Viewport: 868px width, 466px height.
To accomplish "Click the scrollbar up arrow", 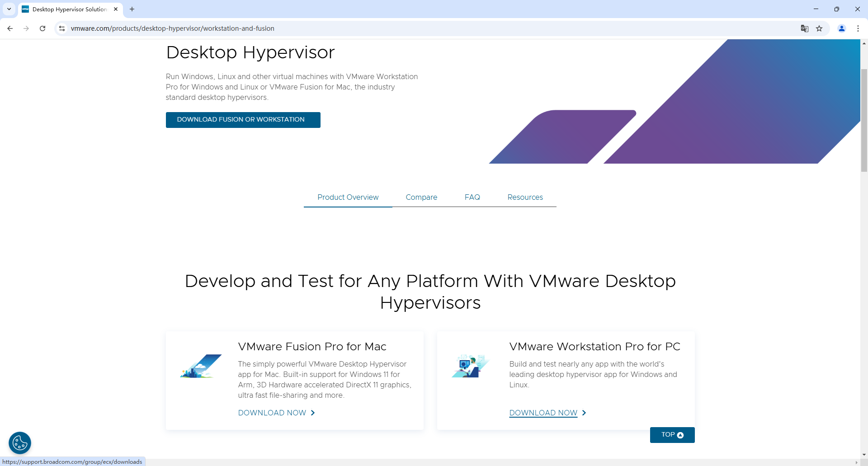I will [864, 43].
